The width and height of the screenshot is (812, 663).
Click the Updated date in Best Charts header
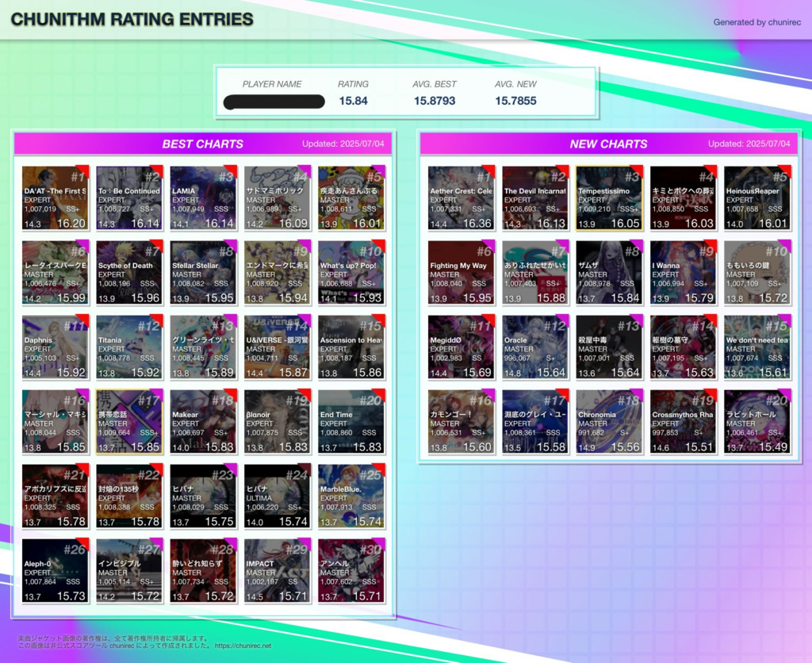343,144
